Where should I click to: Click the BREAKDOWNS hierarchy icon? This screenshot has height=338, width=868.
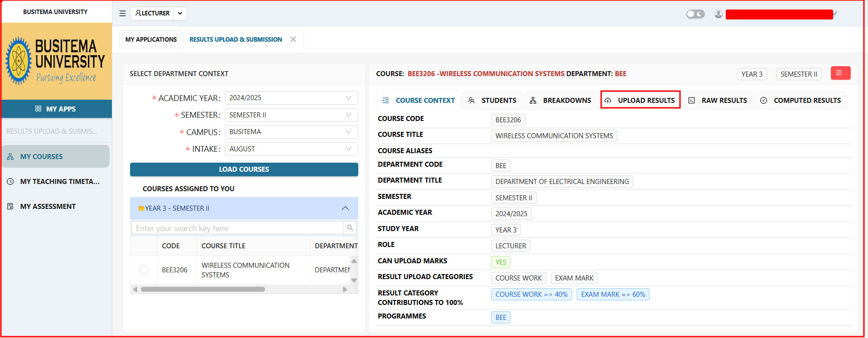(x=533, y=100)
